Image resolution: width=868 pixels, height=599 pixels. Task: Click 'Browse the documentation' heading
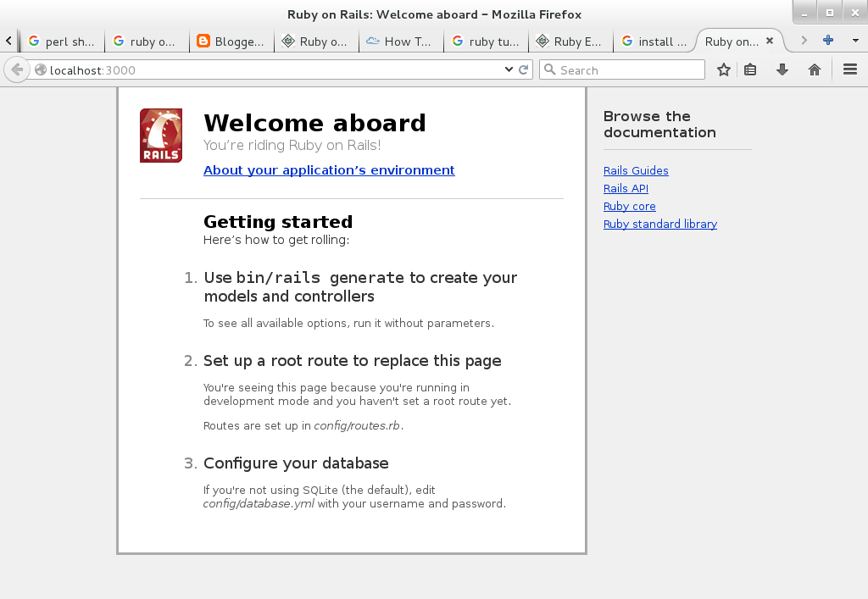[x=659, y=125]
